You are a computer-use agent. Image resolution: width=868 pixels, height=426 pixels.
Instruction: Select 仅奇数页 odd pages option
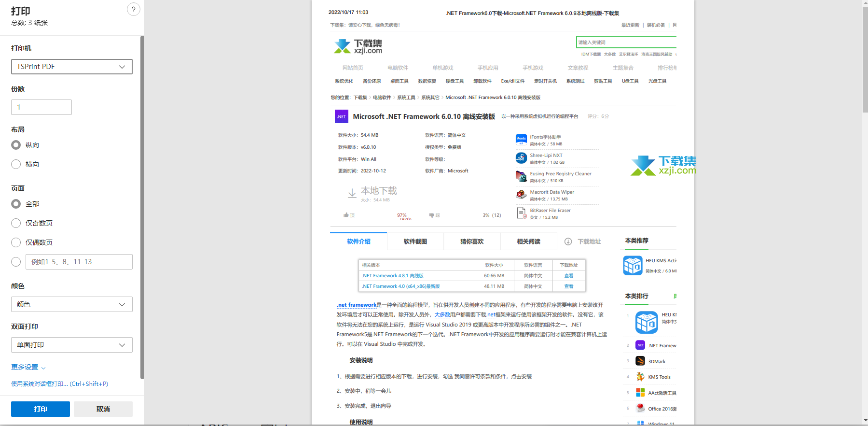coord(16,223)
